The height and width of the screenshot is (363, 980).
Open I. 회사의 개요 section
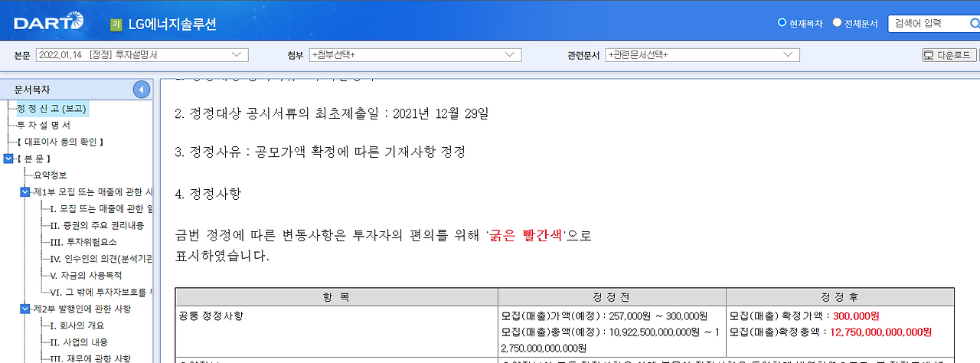point(77,325)
